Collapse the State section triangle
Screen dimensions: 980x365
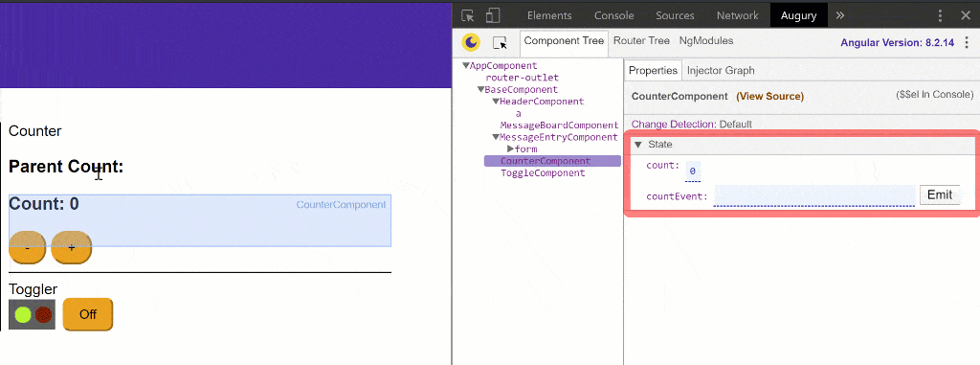pos(638,145)
